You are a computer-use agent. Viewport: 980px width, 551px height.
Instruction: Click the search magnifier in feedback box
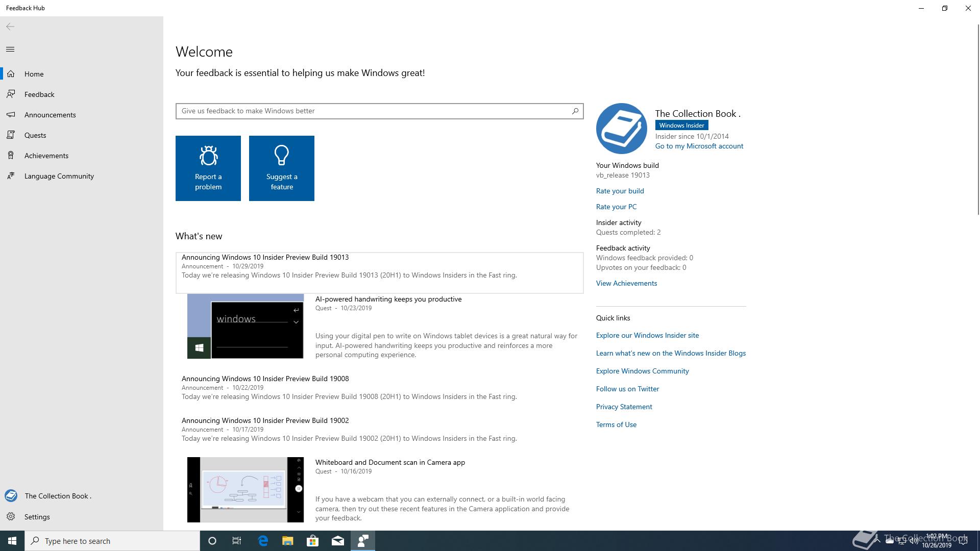tap(575, 111)
